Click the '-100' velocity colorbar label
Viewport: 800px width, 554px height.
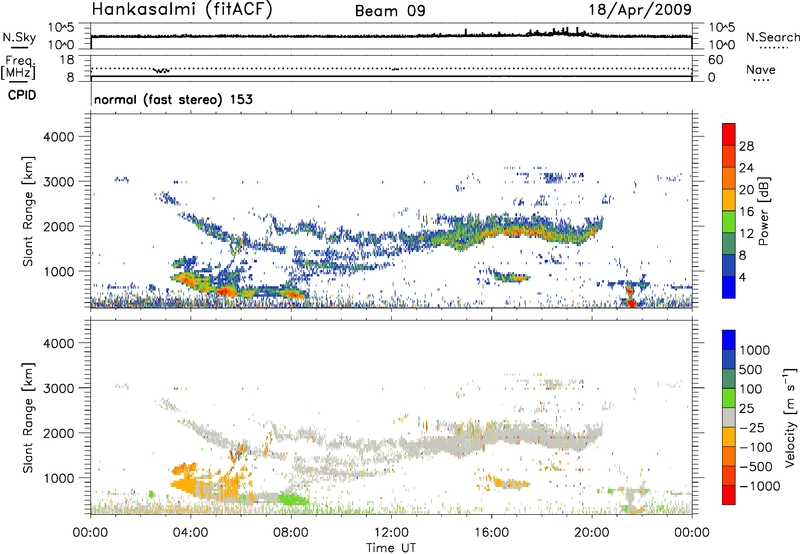756,447
